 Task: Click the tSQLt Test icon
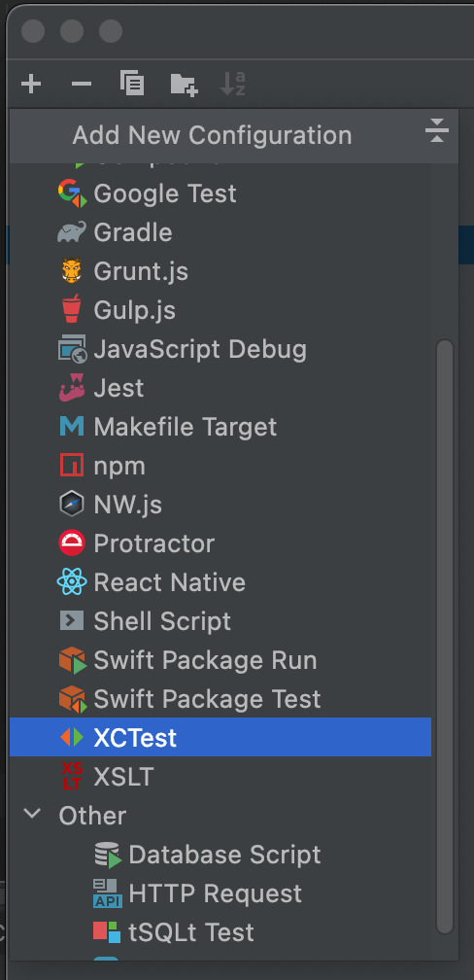click(107, 931)
